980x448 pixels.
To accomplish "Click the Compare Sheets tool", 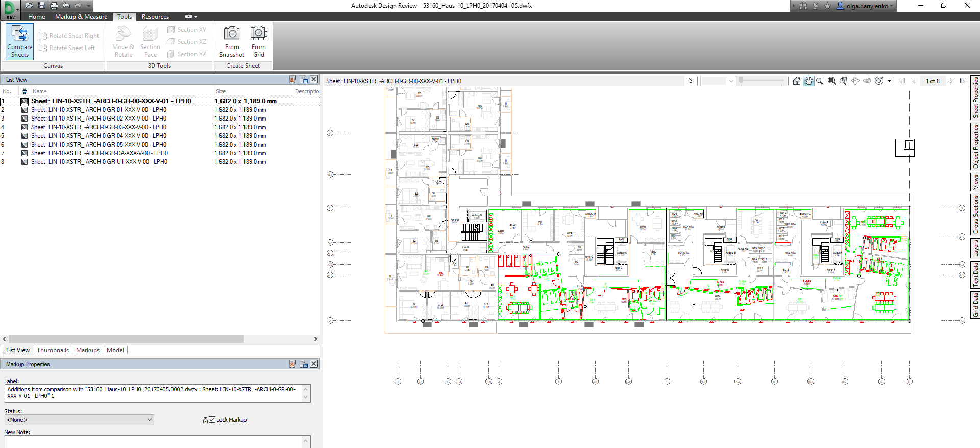I will [x=20, y=41].
